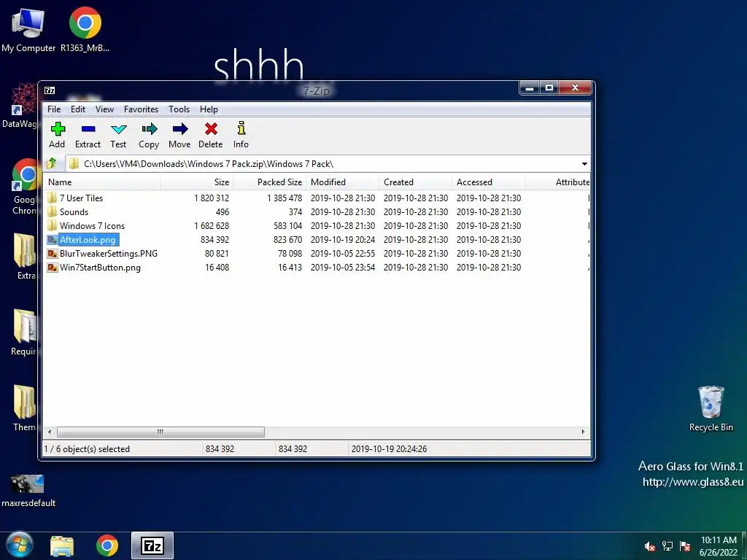The image size is (747, 560).
Task: Go up one folder level
Action: point(52,164)
